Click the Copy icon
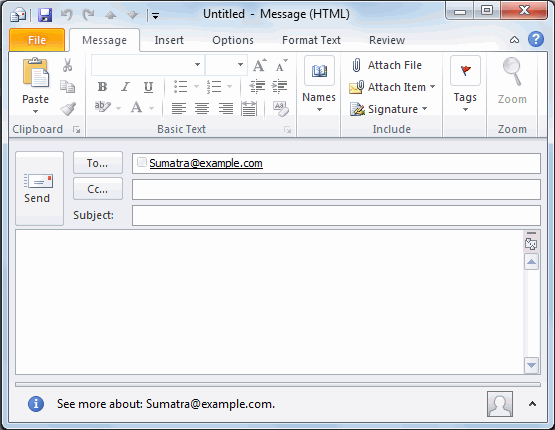The height and width of the screenshot is (430, 555). tap(67, 87)
